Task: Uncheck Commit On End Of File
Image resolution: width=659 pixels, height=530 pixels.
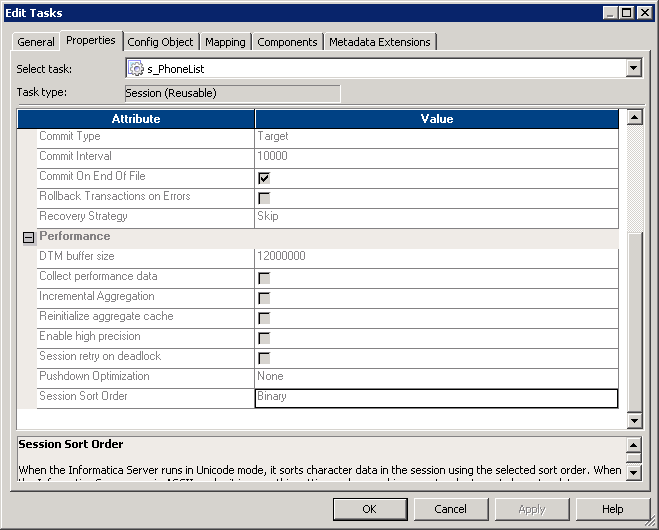Action: pos(264,178)
